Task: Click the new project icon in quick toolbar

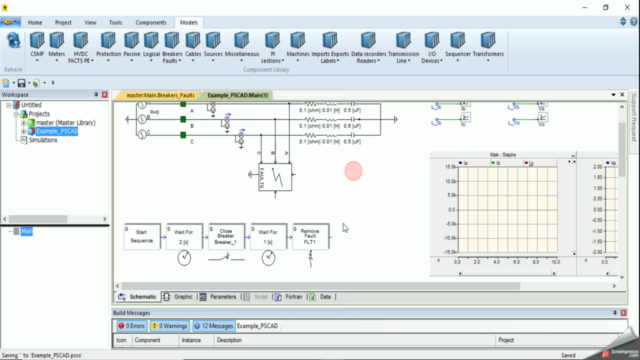Action: click(6, 83)
